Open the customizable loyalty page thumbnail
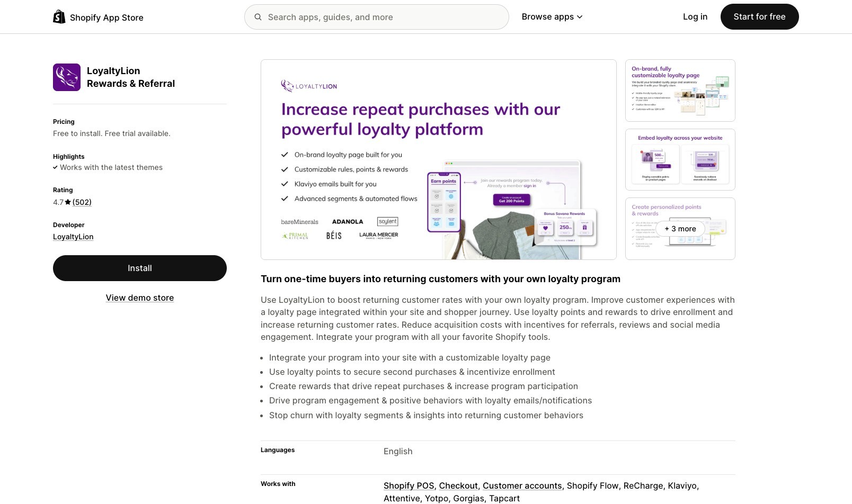Viewport: 852px width, 504px height. pos(680,91)
